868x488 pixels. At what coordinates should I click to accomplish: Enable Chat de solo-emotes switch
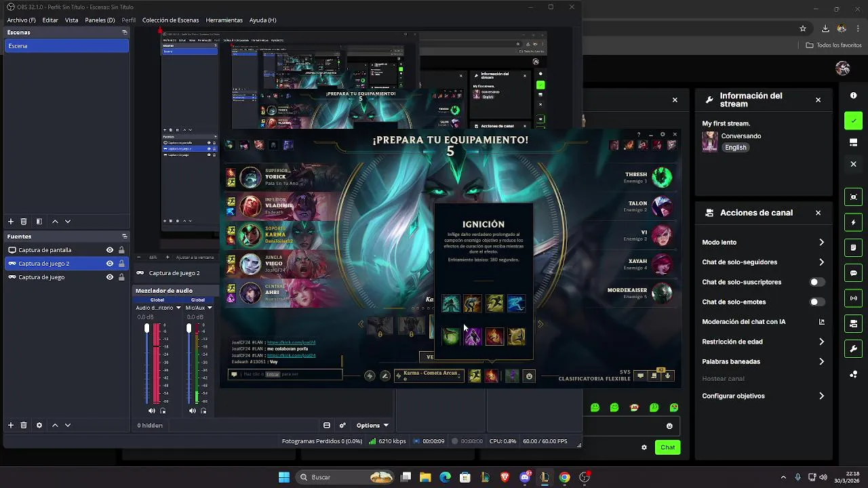point(817,302)
